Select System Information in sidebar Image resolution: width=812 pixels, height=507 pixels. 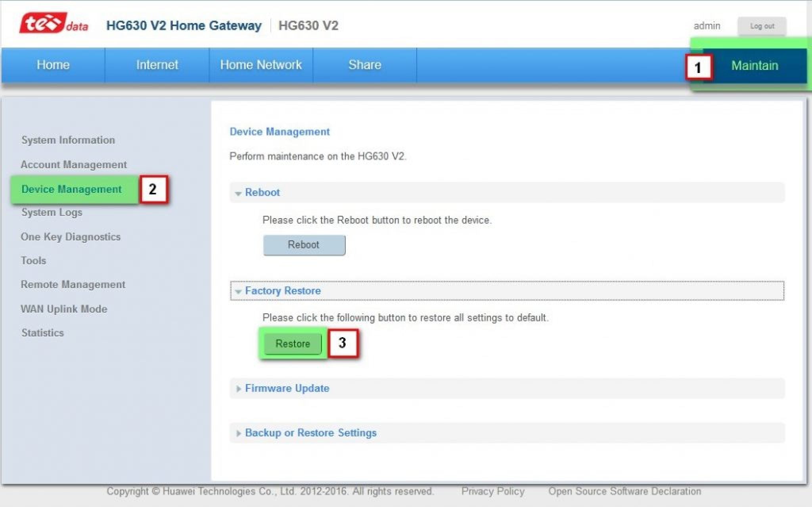68,140
